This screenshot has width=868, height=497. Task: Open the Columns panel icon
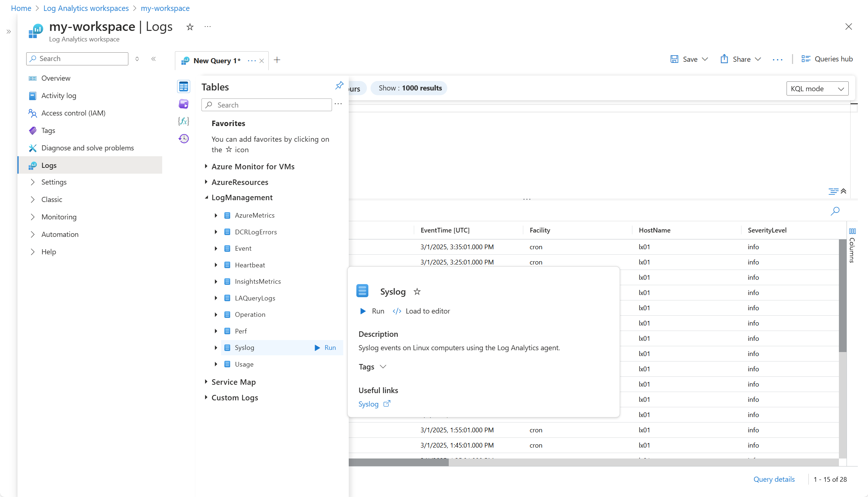tap(852, 231)
